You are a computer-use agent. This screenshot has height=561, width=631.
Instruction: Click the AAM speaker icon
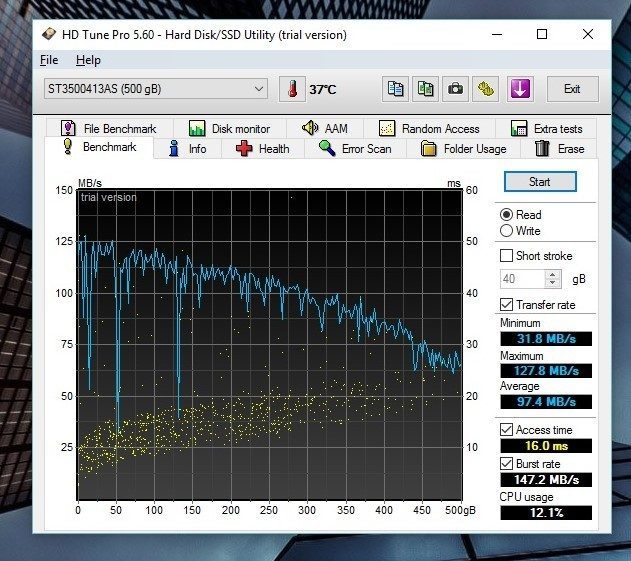click(310, 128)
